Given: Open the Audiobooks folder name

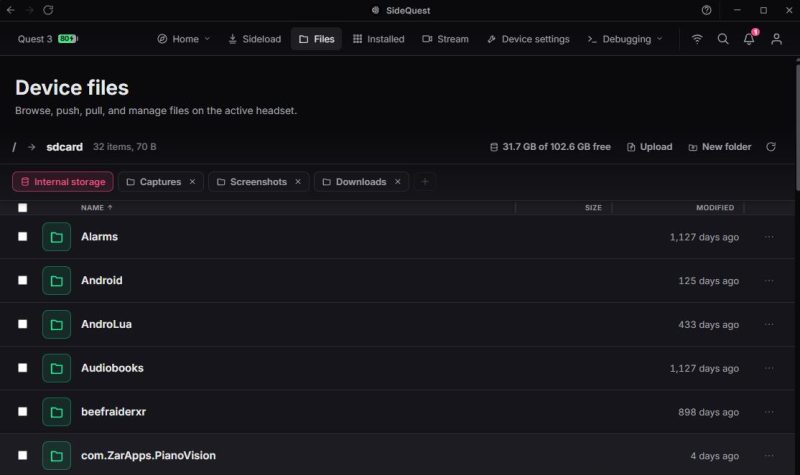Looking at the screenshot, I should tap(112, 368).
